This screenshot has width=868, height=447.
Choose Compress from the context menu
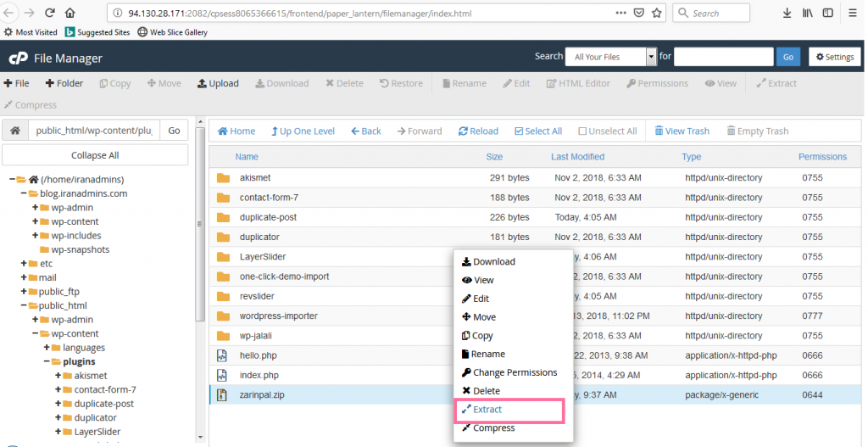[x=489, y=427]
